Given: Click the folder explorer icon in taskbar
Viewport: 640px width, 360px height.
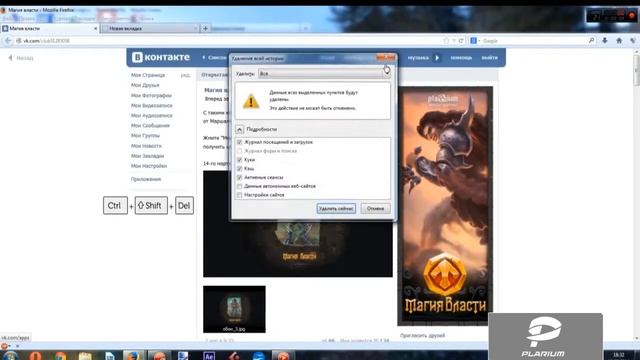Looking at the screenshot, I should pyautogui.click(x=85, y=356).
